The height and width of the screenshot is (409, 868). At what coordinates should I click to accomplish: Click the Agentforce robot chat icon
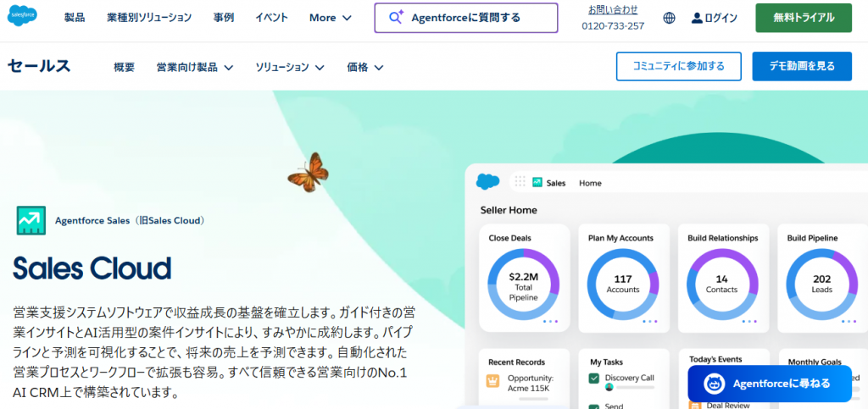715,384
